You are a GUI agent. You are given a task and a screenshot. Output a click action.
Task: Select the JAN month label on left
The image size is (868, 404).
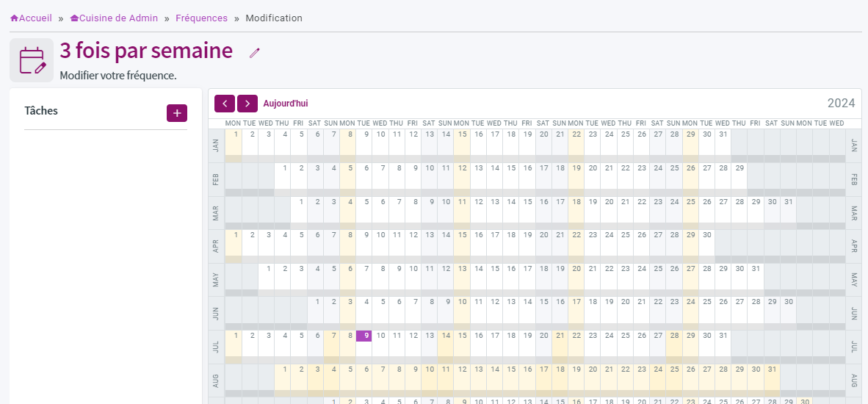217,145
